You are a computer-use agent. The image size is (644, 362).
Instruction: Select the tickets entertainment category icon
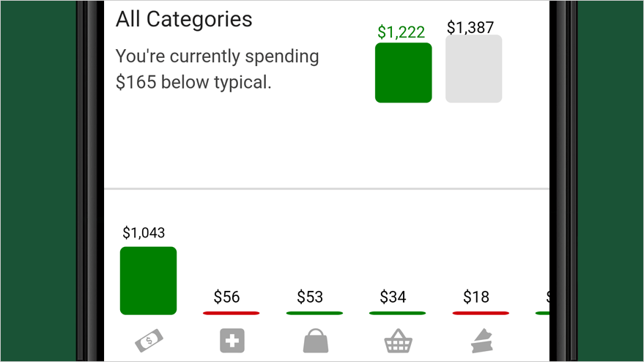[481, 341]
